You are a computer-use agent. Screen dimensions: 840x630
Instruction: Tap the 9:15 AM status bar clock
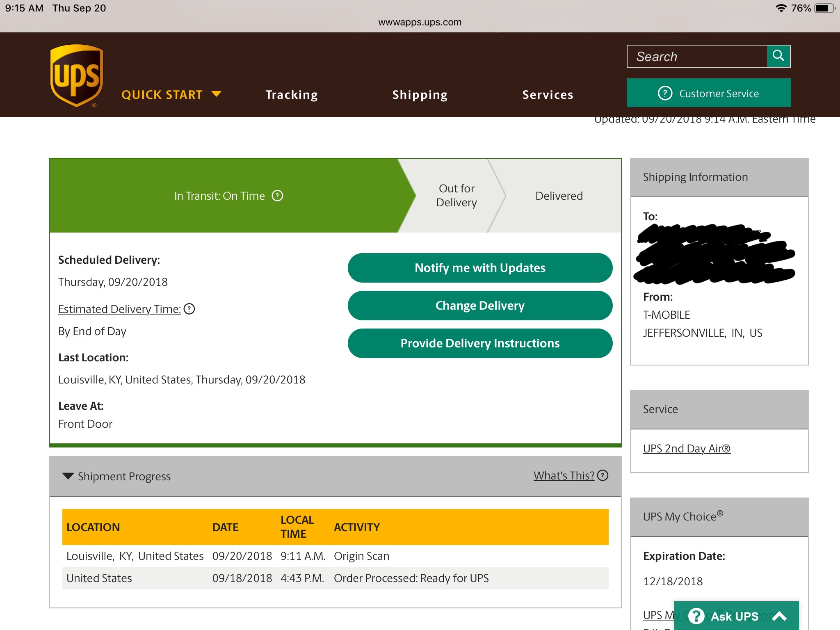24,8
